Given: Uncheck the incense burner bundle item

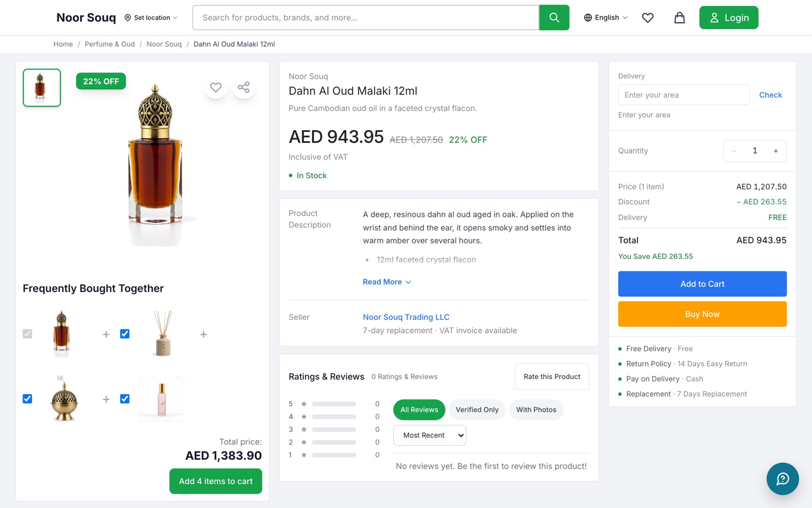Looking at the screenshot, I should coord(27,399).
